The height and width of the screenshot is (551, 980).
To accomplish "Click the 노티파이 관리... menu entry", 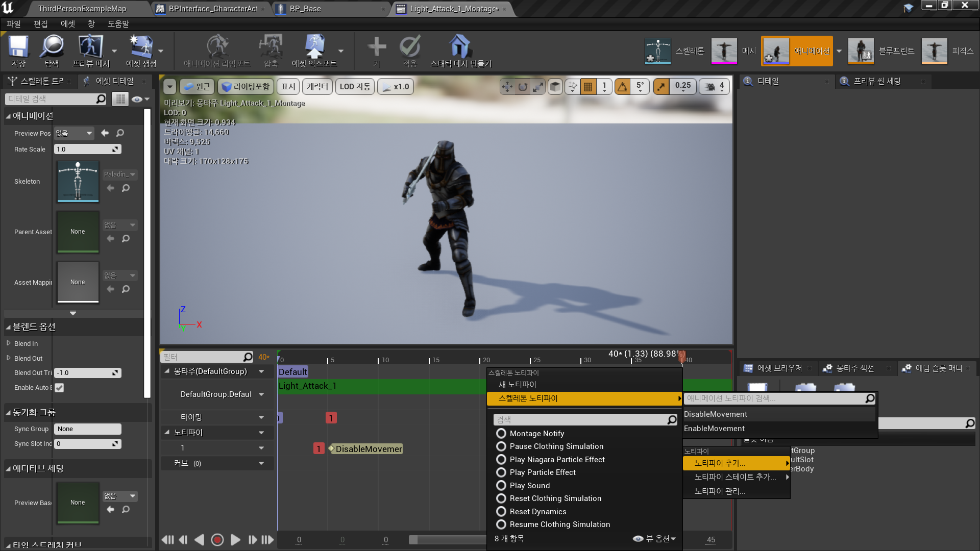I will (x=720, y=491).
